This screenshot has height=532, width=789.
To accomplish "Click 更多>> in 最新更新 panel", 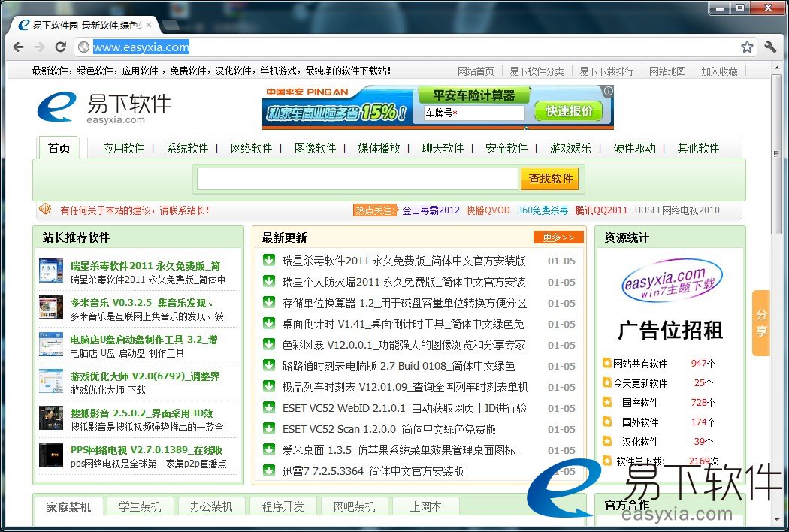I will click(x=558, y=237).
